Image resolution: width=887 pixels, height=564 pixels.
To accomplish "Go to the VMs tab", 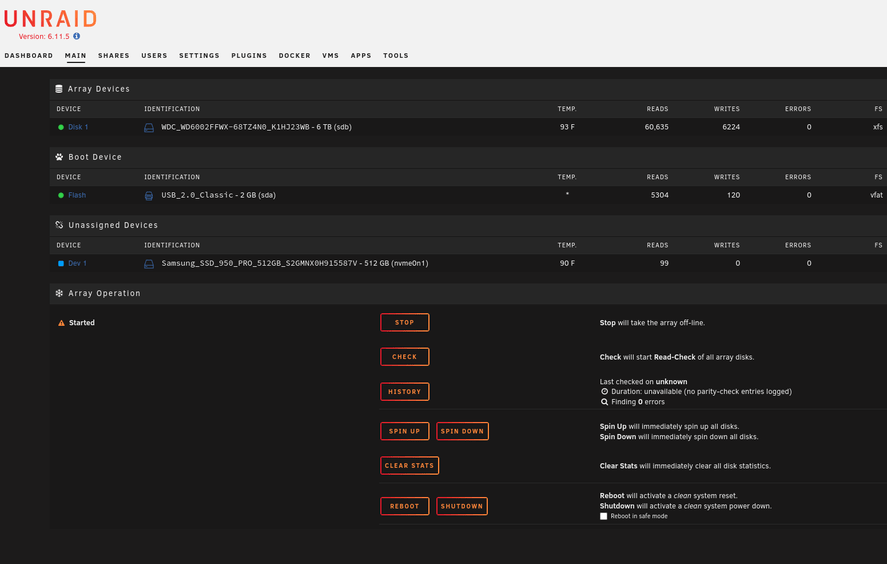I will click(330, 55).
